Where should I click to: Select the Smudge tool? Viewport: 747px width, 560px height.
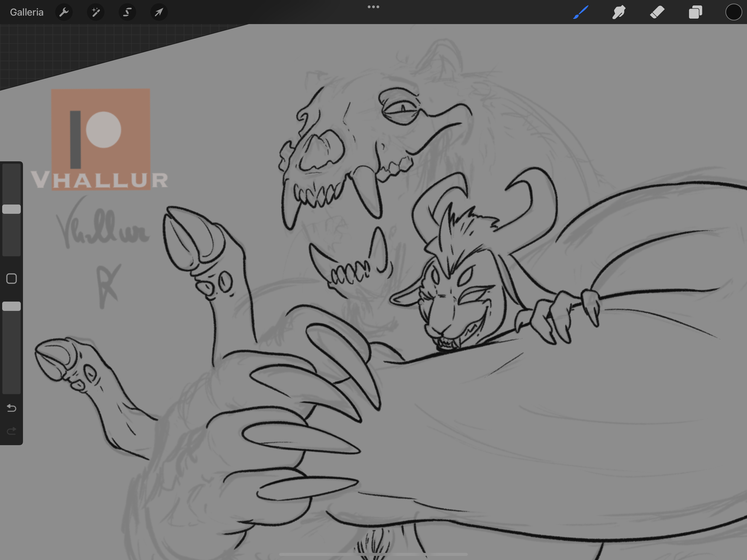[x=619, y=12]
